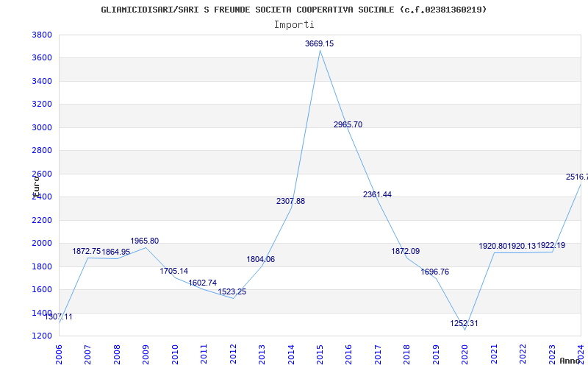Click the 3669.15 peak value label

point(319,43)
